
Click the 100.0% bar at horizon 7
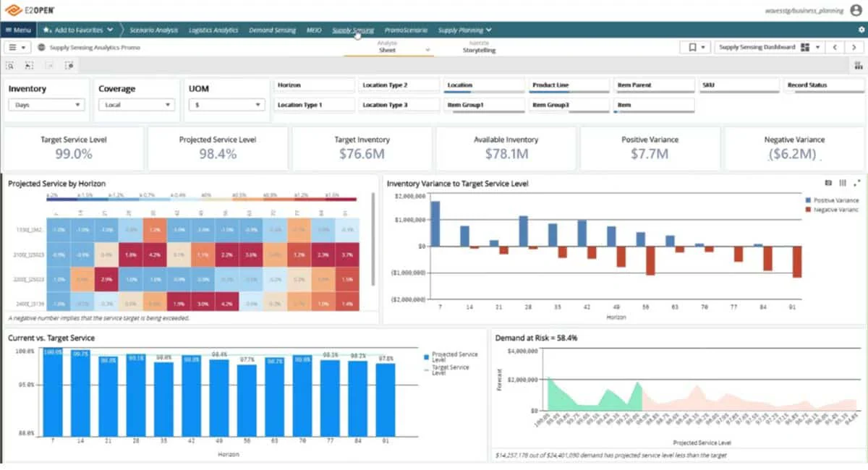click(x=53, y=392)
